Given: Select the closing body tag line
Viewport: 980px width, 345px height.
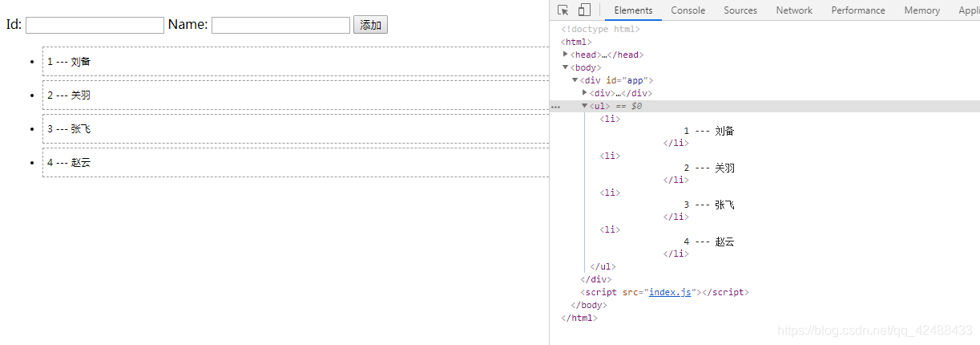Looking at the screenshot, I should [x=589, y=306].
